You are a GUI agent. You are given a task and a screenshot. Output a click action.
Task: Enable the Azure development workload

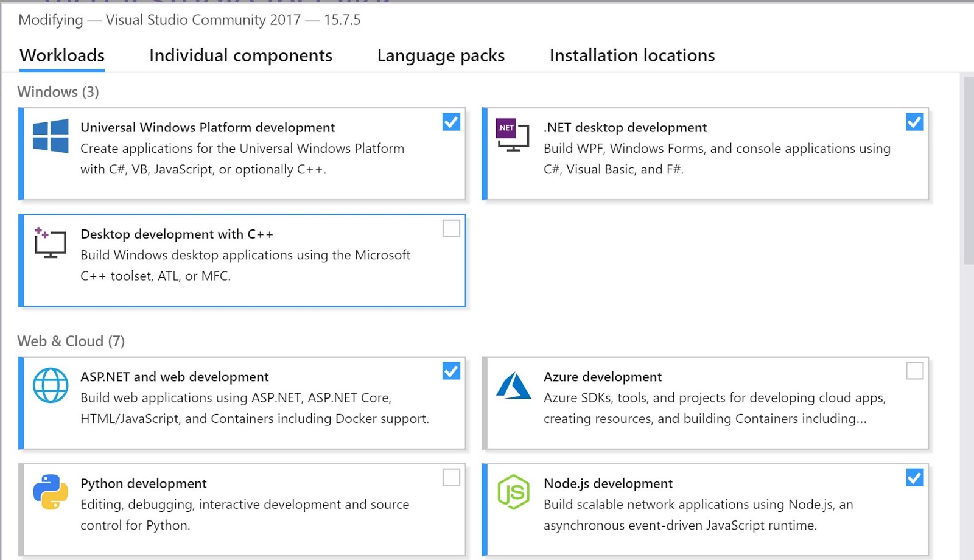[x=914, y=371]
